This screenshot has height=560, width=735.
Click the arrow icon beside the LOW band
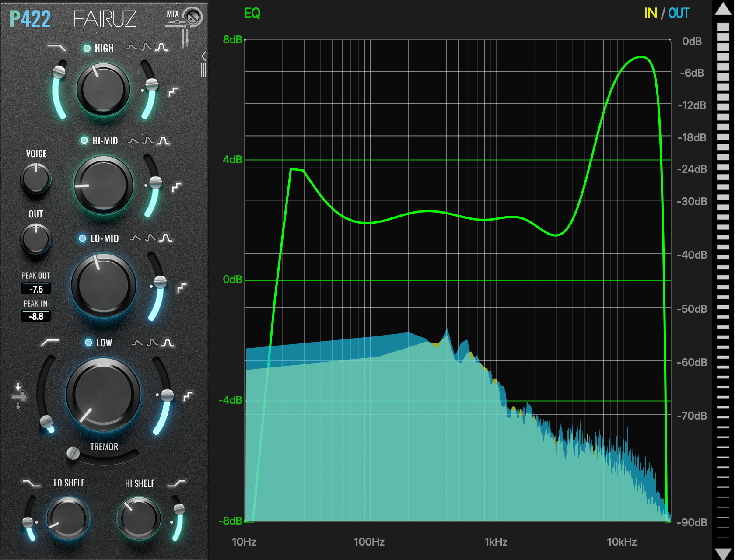point(18,396)
